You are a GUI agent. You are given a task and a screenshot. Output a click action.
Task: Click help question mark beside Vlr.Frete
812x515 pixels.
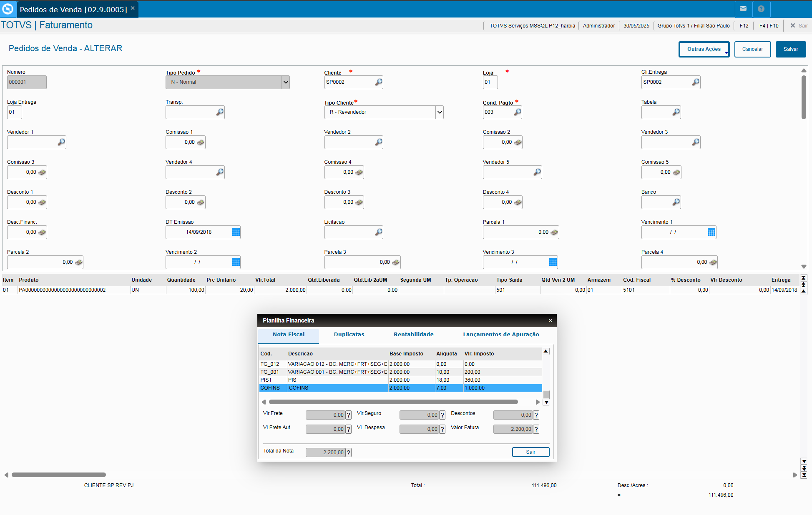349,415
